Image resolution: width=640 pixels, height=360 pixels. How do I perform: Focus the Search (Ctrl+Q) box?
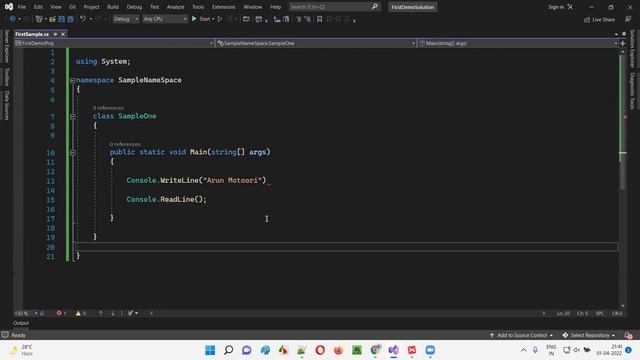[x=334, y=7]
